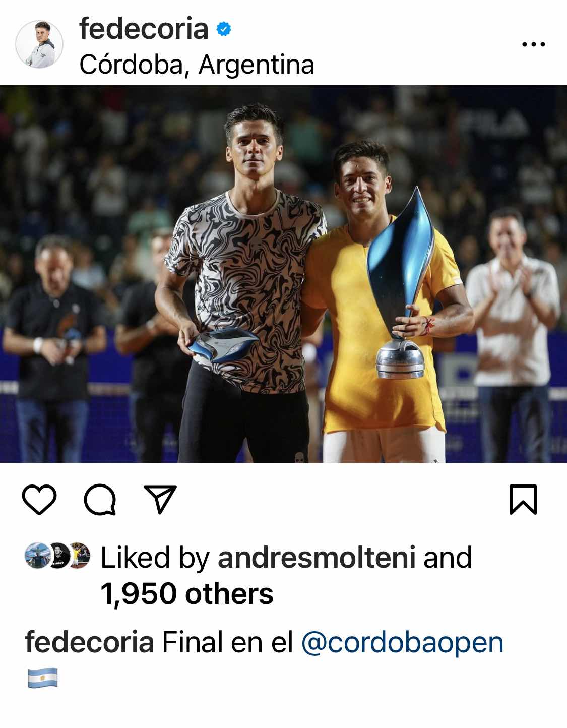Tap the blue verified badge

(x=223, y=29)
